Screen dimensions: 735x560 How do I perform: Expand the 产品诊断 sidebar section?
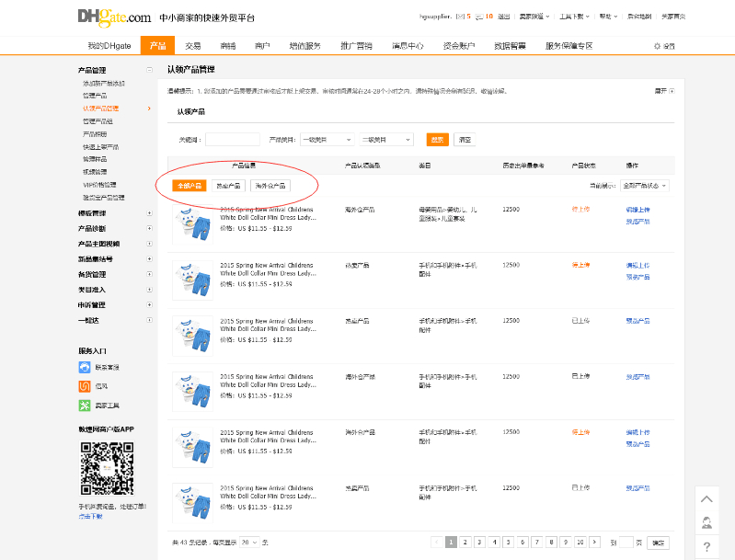150,228
